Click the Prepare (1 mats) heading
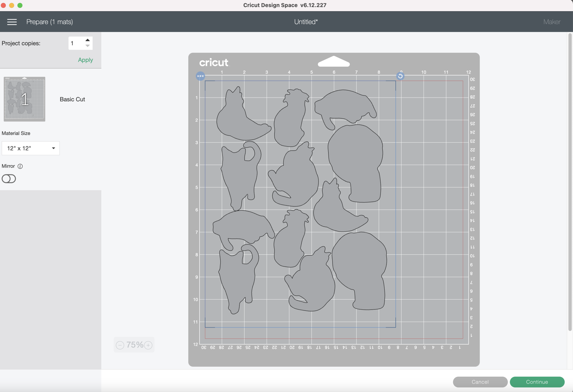This screenshot has width=573, height=392. 50,22
